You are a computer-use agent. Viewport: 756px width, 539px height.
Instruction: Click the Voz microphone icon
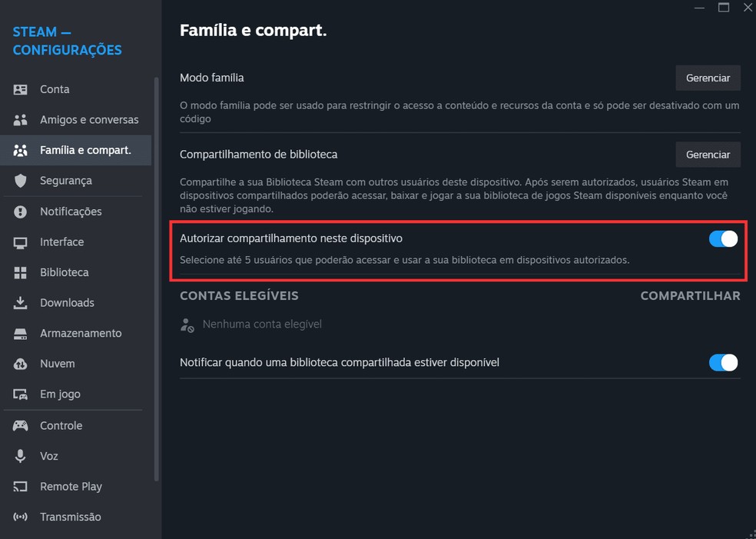click(x=21, y=456)
